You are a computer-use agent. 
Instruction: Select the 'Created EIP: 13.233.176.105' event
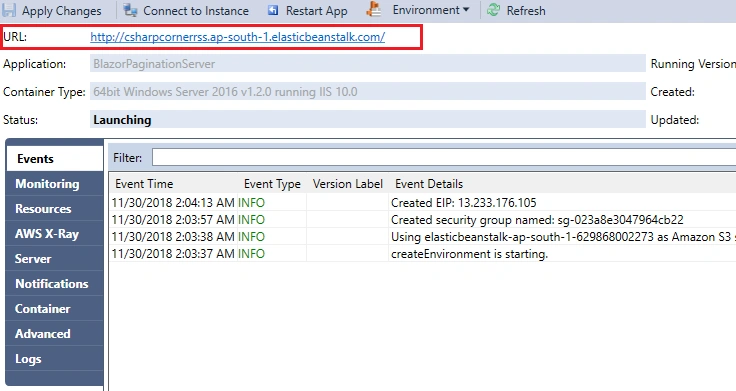464,203
